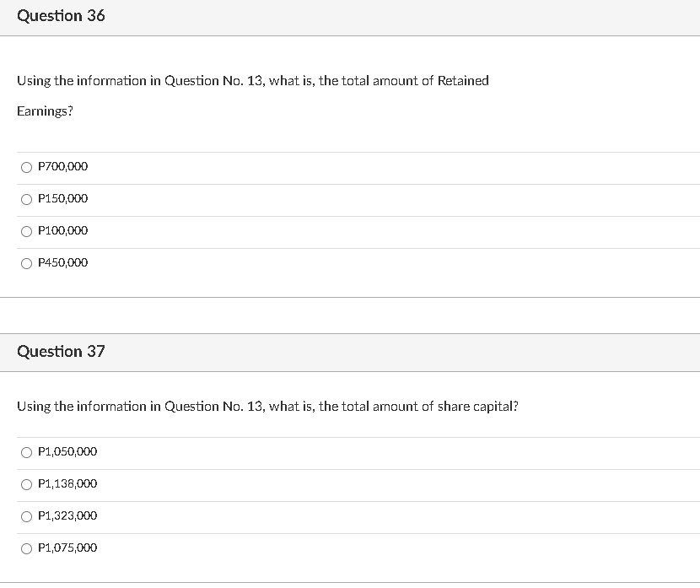Click the P450,000 answer label text
The width and height of the screenshot is (700, 588).
(62, 262)
